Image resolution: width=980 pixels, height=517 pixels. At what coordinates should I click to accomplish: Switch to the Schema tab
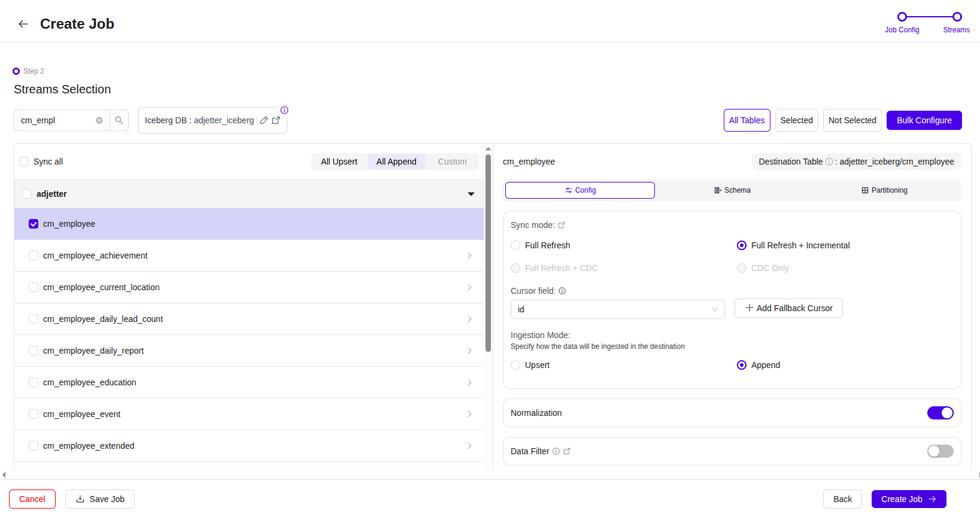pyautogui.click(x=732, y=190)
